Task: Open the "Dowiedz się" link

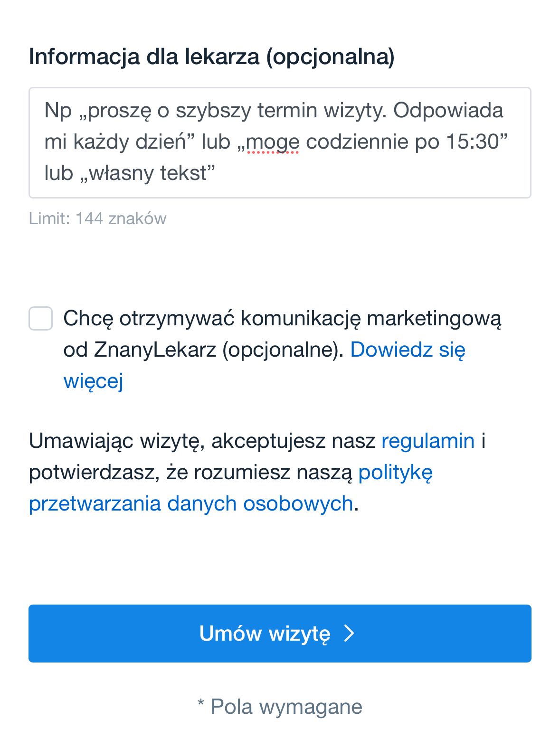Action: [x=408, y=350]
